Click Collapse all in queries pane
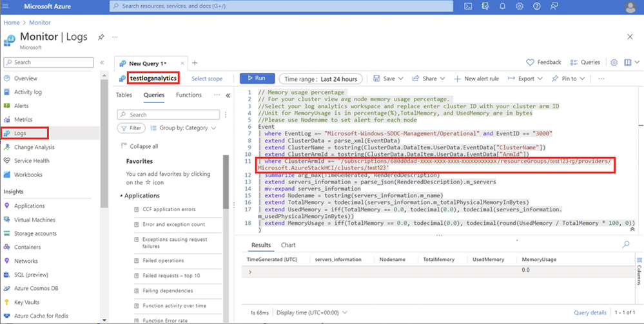The width and height of the screenshot is (644, 324). tap(140, 146)
